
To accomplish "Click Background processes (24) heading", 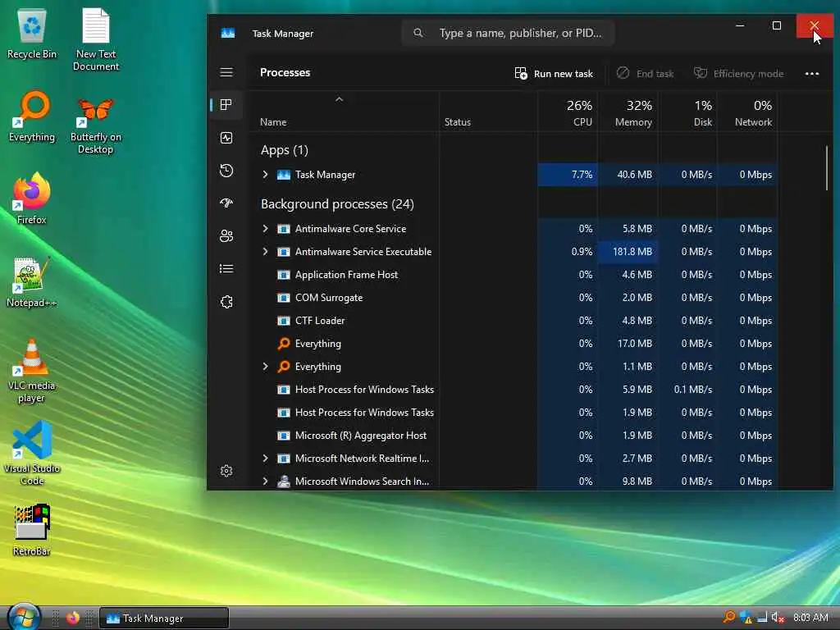I will tap(337, 204).
